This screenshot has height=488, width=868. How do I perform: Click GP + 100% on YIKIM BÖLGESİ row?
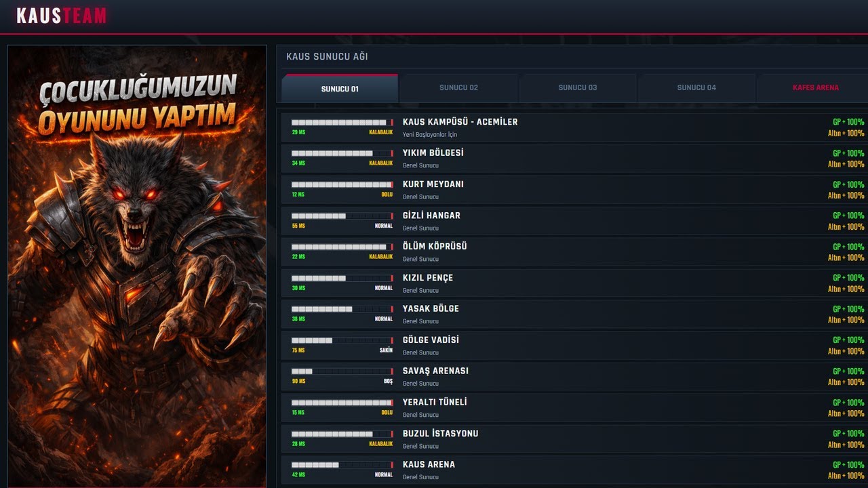pos(848,153)
